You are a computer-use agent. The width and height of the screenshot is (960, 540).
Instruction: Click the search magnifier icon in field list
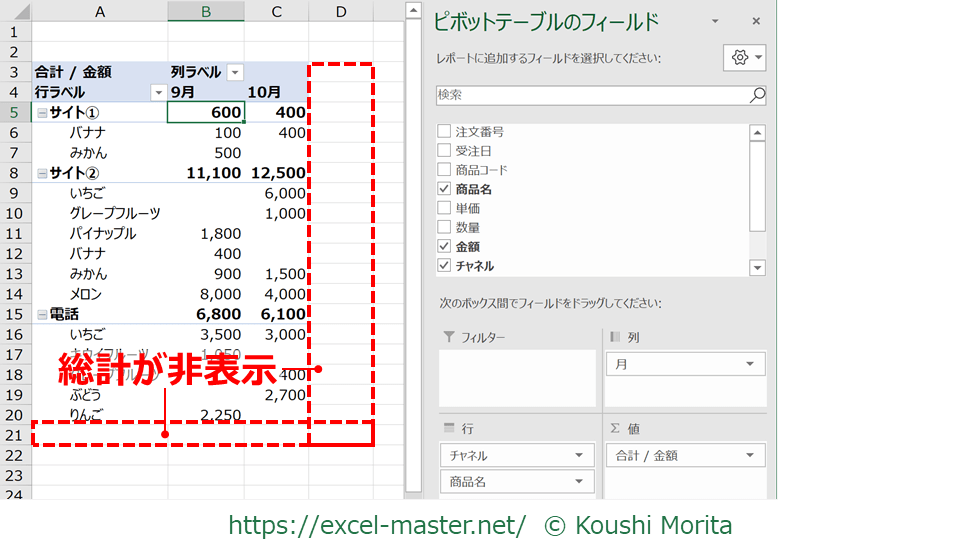tap(757, 95)
